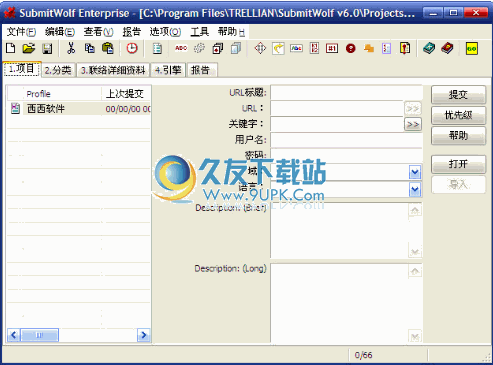
Task: Click the profile list horizontal scrollbar thumb
Action: (x=40, y=335)
